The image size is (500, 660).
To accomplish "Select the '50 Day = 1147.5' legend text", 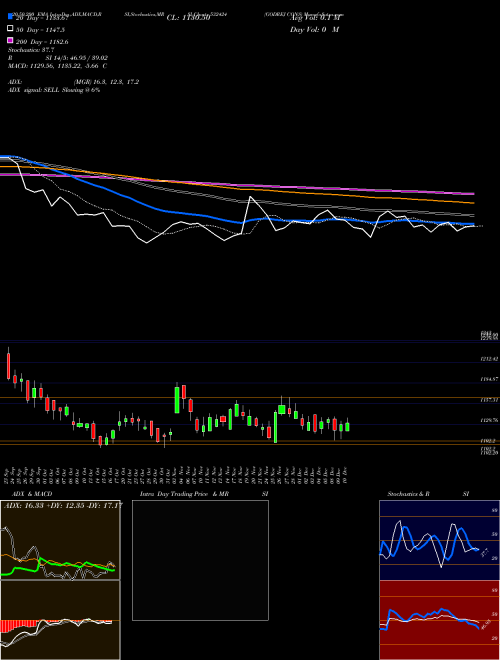I will [40, 30].
